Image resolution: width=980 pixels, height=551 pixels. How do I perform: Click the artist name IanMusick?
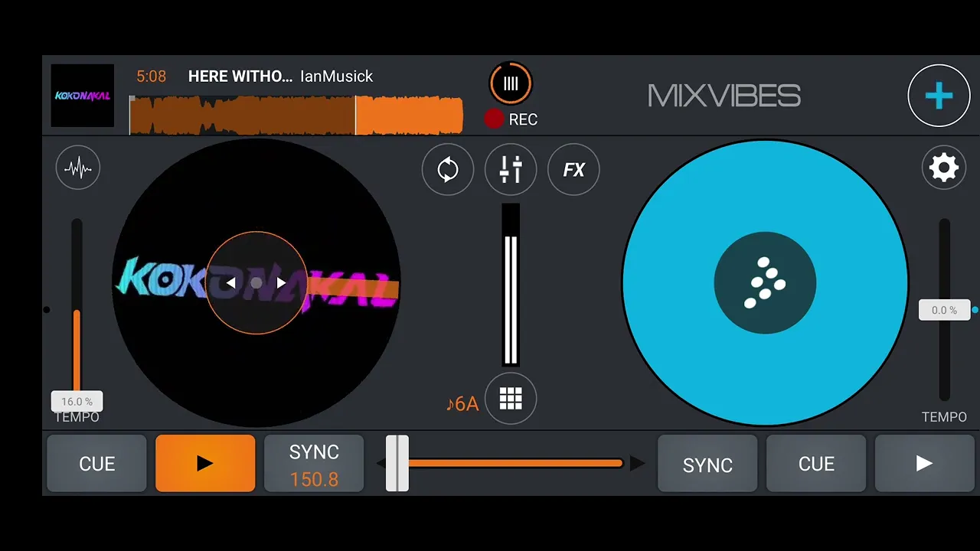[x=337, y=76]
